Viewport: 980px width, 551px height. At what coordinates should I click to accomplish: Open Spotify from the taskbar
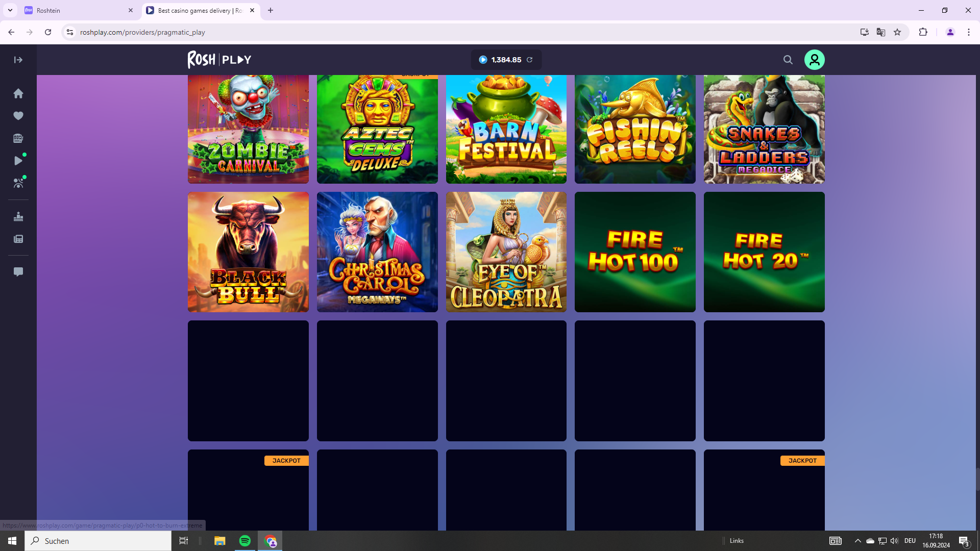(x=245, y=541)
